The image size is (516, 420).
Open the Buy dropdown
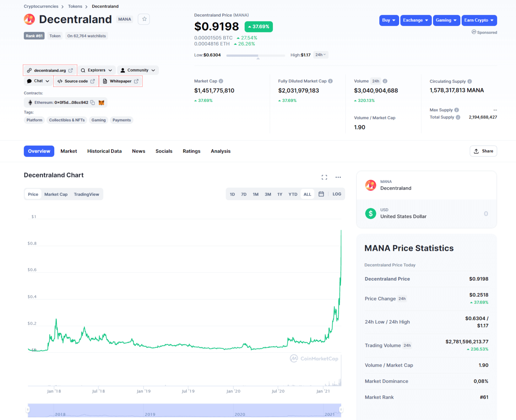(389, 20)
